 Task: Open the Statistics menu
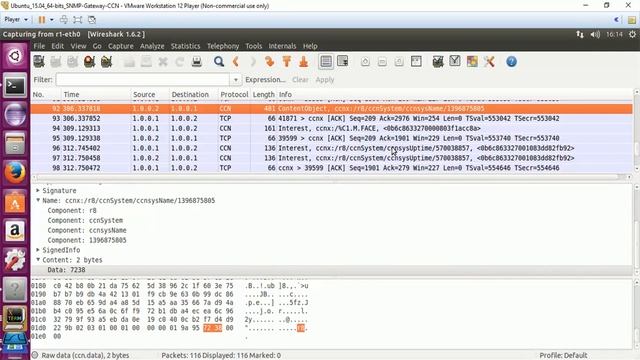click(x=185, y=46)
